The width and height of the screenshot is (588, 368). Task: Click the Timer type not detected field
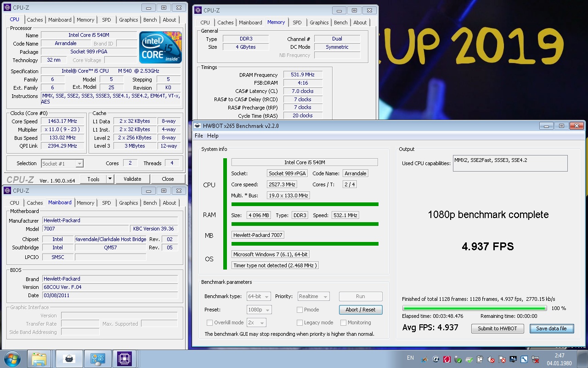[x=275, y=265]
